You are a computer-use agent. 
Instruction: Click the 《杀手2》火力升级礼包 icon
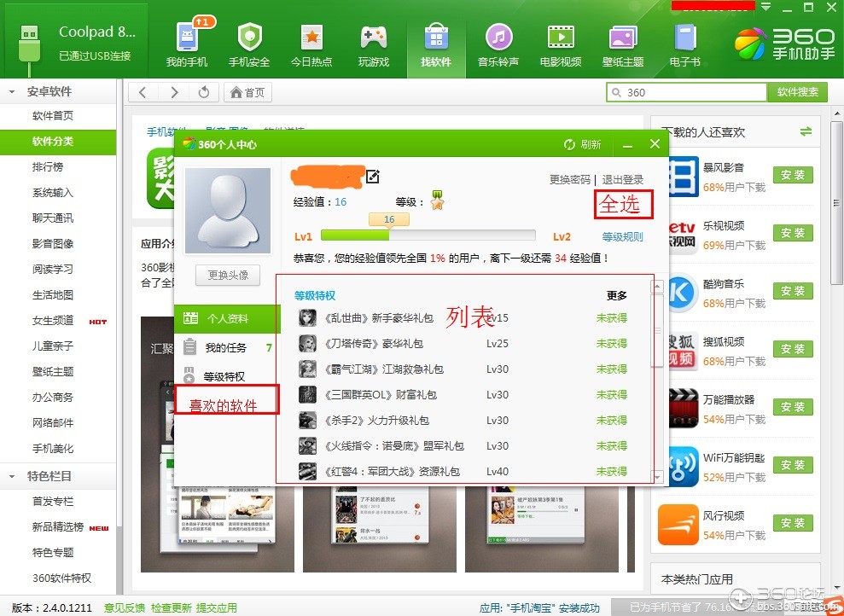click(307, 420)
